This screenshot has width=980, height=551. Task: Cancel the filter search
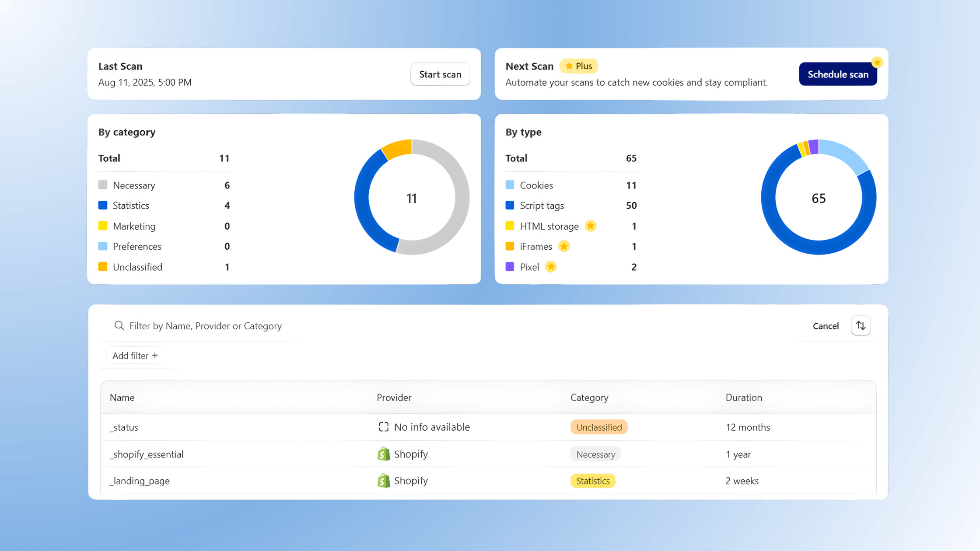pyautogui.click(x=825, y=326)
